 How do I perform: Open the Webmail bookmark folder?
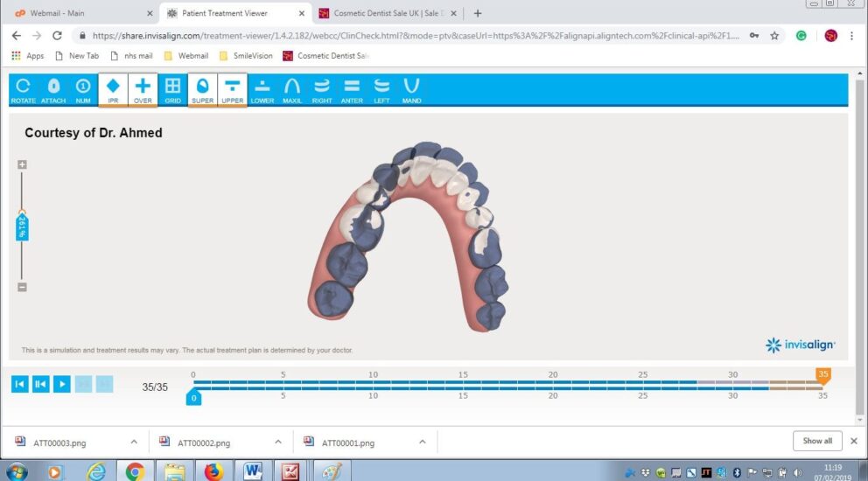pos(186,56)
